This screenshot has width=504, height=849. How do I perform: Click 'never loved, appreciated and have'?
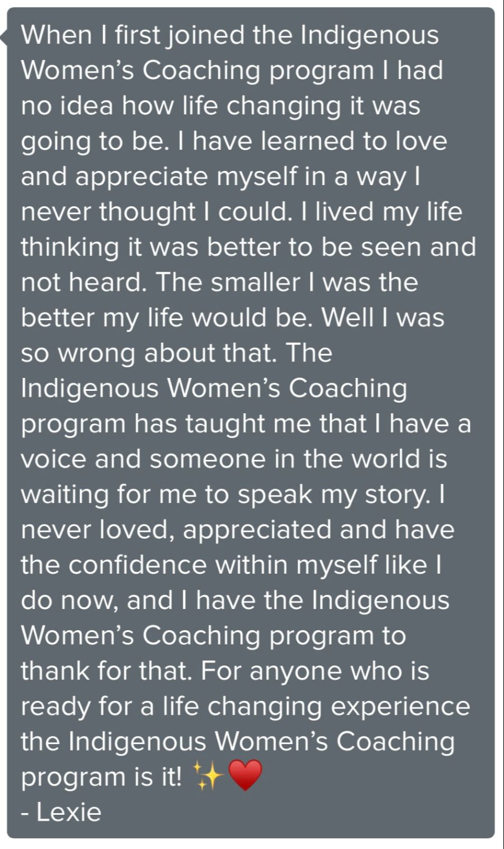coord(238,530)
